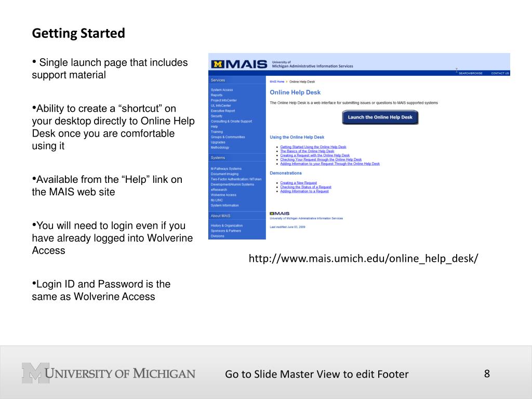
Task: Click Go to Slide Master View footer text
Action: click(316, 374)
